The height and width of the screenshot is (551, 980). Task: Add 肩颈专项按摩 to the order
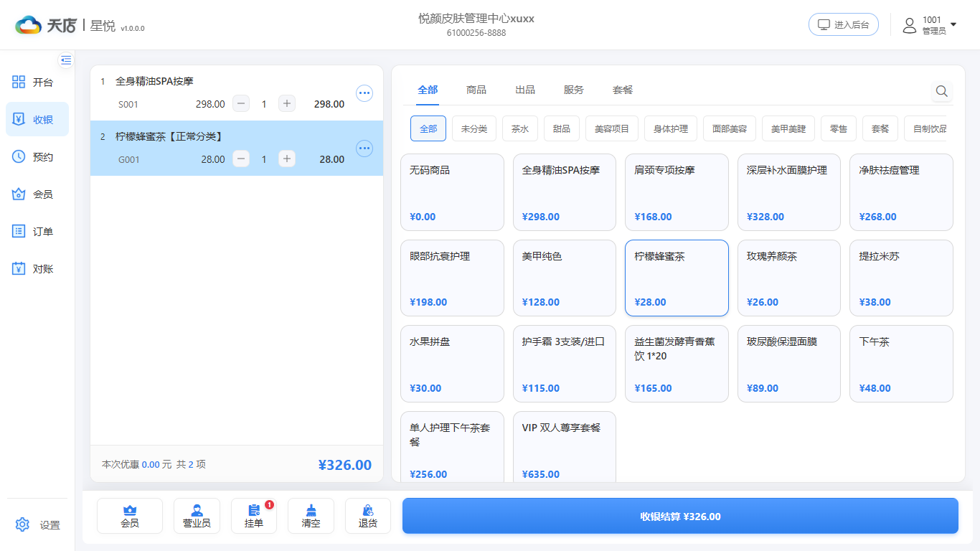point(677,192)
